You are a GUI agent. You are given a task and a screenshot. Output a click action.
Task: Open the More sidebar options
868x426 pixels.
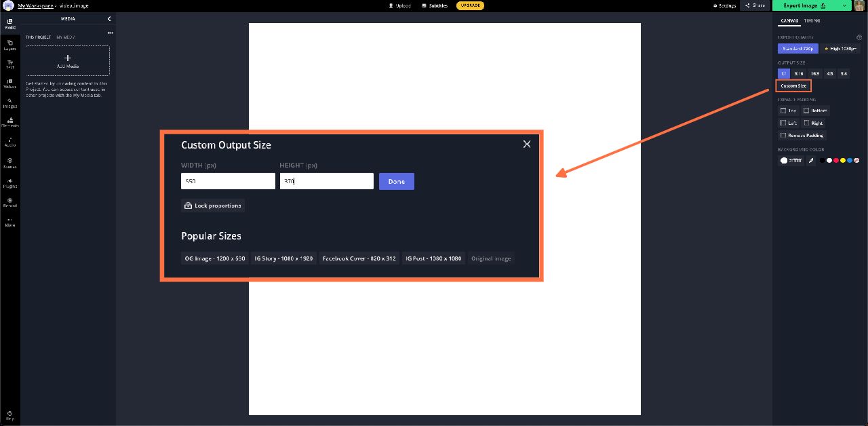[x=9, y=222]
